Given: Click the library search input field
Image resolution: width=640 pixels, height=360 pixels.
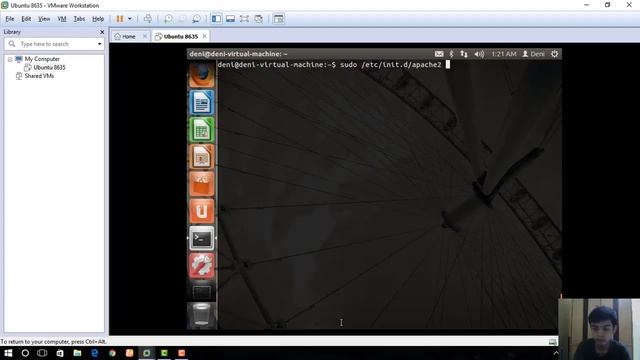Looking at the screenshot, I should point(54,44).
